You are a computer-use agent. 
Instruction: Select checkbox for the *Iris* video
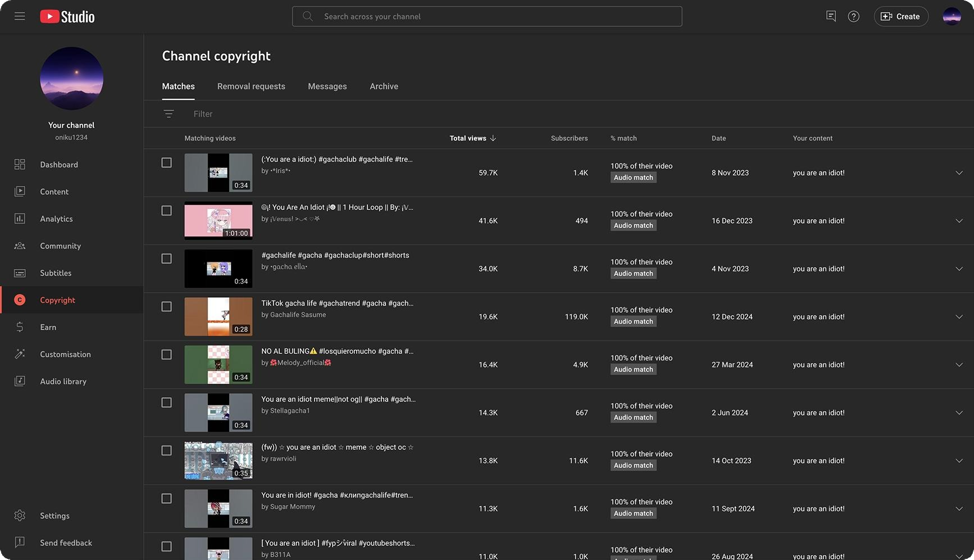(x=167, y=163)
